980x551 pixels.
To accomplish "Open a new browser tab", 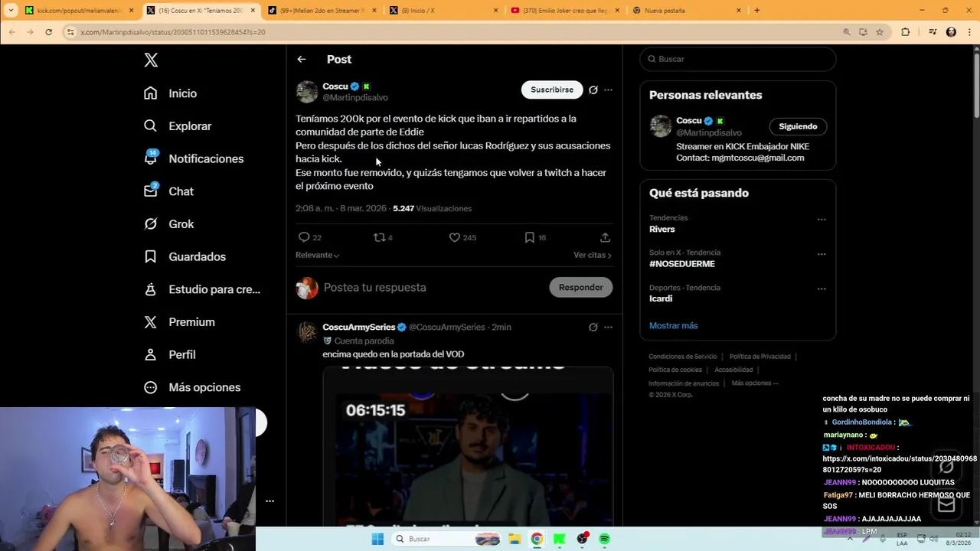I will pyautogui.click(x=756, y=11).
